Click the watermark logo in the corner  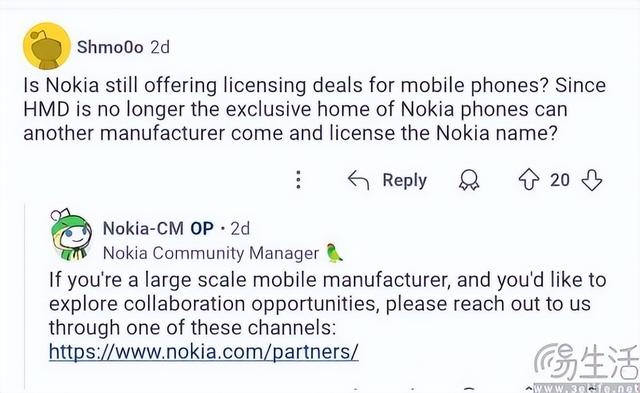(586, 366)
